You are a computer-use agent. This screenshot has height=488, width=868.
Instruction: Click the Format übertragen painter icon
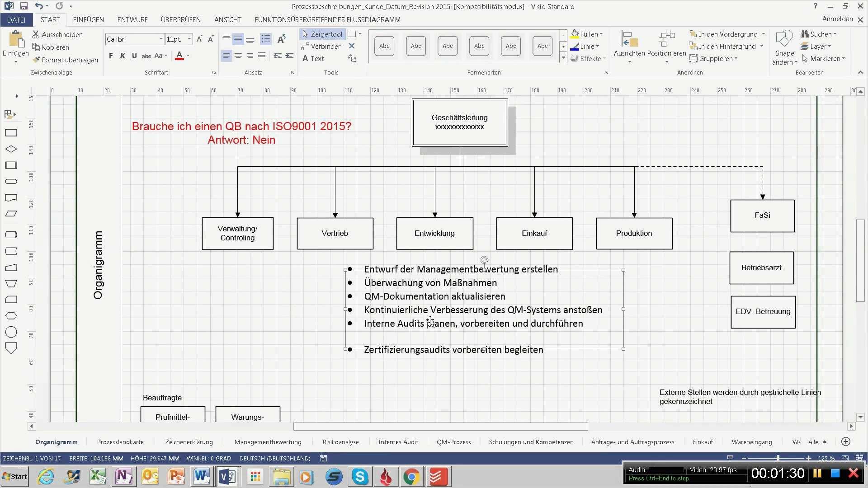coord(36,60)
